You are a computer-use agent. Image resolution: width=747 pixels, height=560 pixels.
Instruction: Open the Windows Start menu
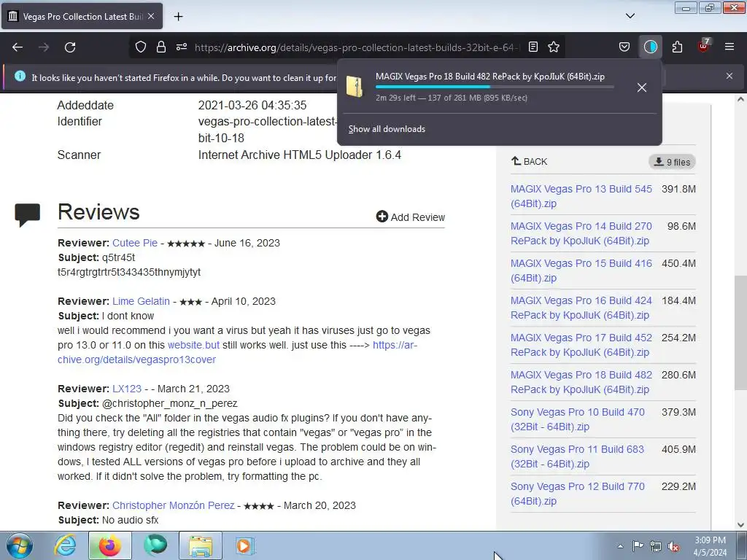[19, 545]
